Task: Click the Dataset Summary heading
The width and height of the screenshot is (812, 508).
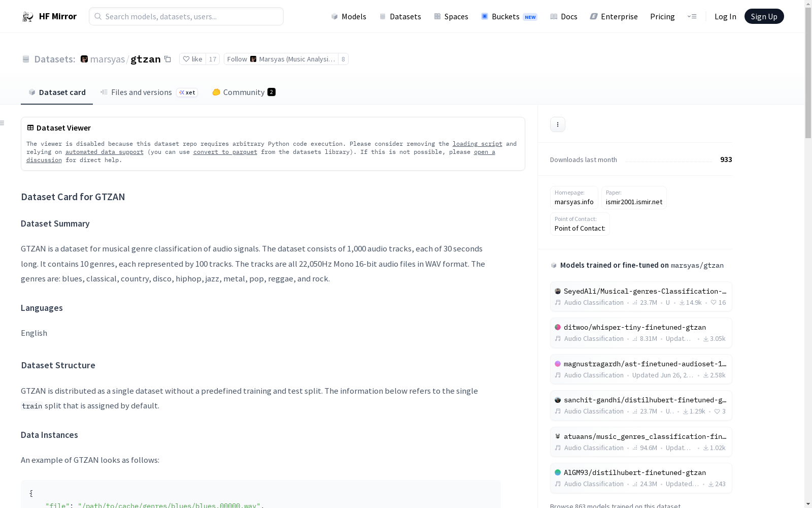Action: 55,224
